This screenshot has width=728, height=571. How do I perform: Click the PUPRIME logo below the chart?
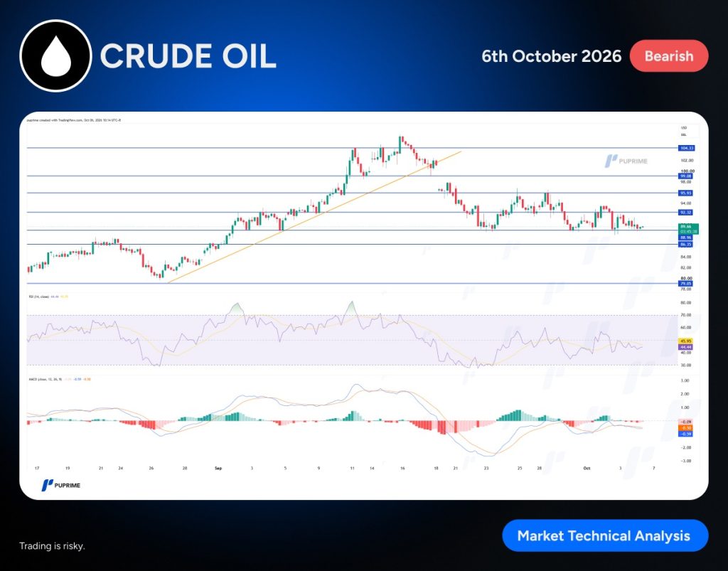click(x=61, y=485)
